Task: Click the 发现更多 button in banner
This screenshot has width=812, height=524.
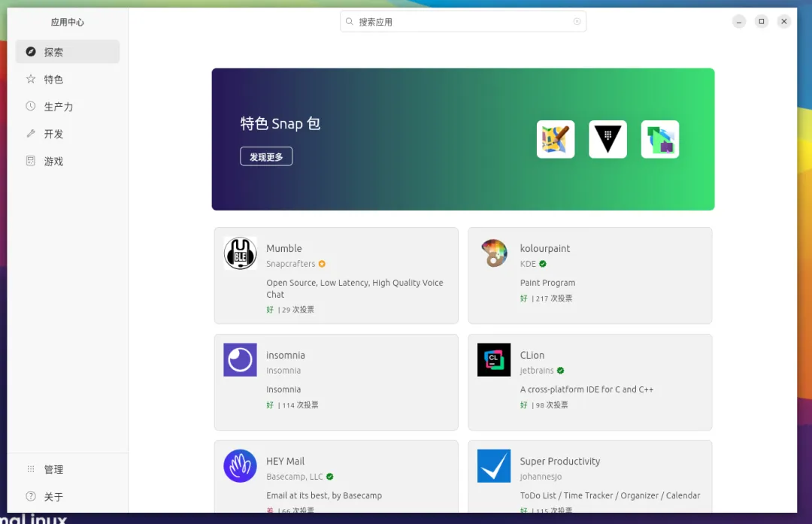Action: 266,156
